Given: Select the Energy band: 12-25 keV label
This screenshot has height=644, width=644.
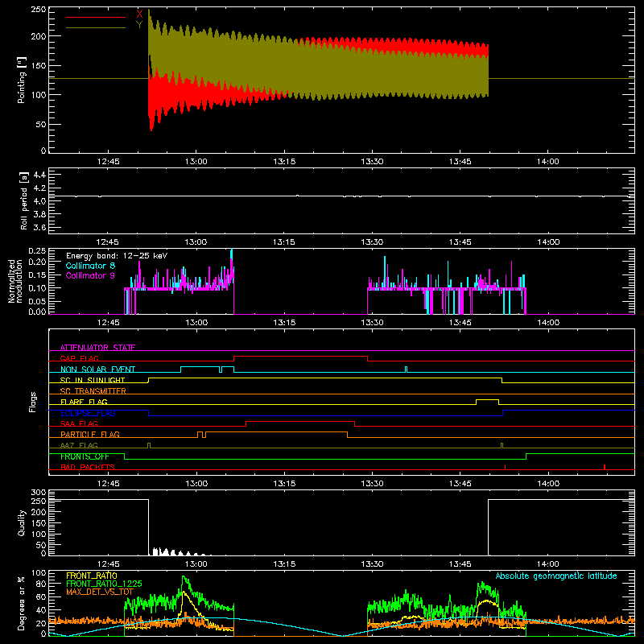Looking at the screenshot, I should (117, 256).
